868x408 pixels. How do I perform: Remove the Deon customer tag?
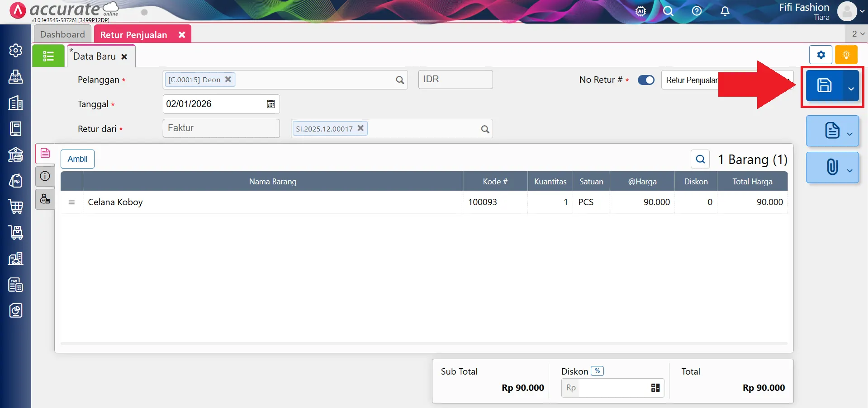click(x=228, y=79)
